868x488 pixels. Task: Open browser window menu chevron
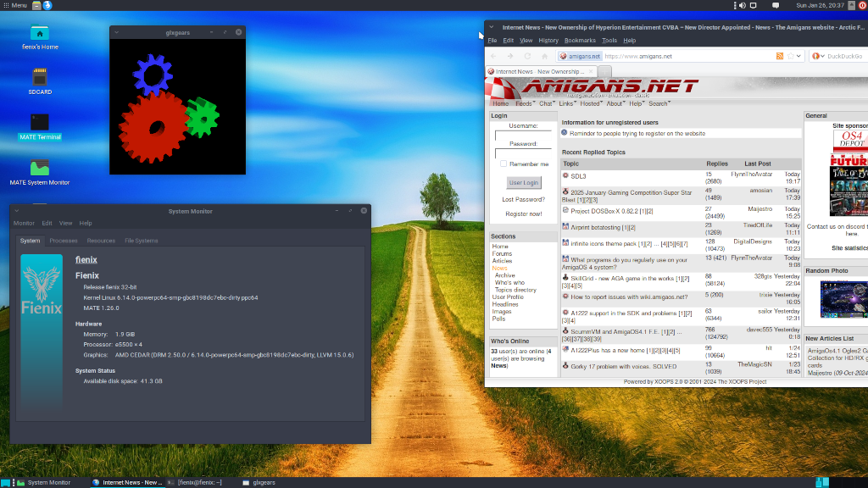[x=491, y=27]
